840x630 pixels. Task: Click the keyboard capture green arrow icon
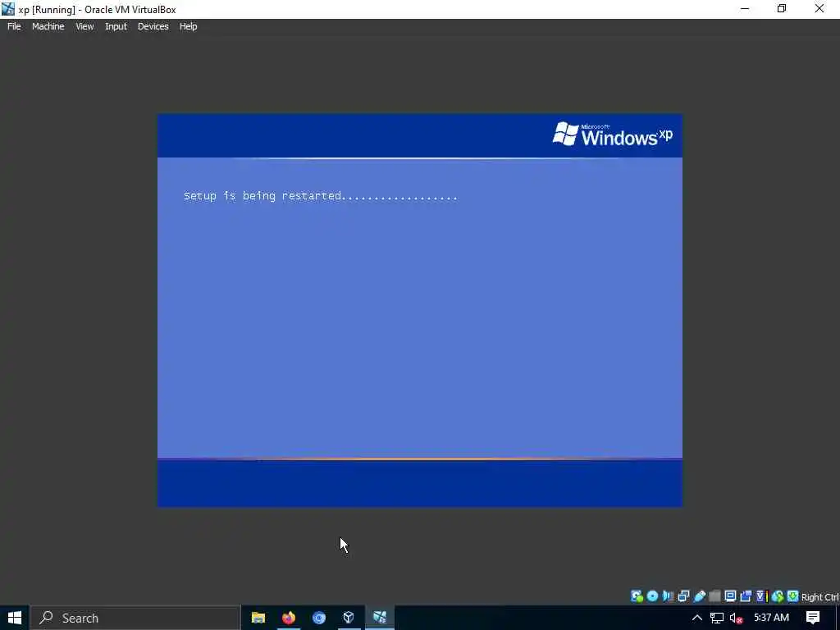793,596
